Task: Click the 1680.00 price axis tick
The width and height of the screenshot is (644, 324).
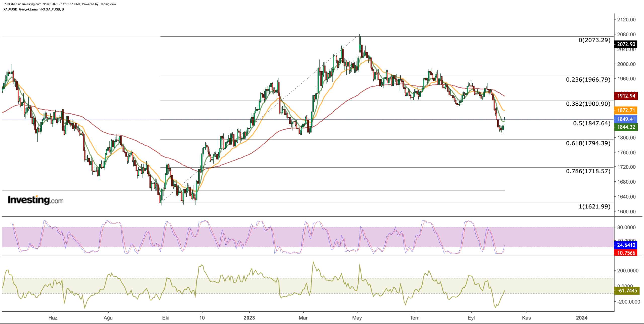Action: tap(626, 182)
